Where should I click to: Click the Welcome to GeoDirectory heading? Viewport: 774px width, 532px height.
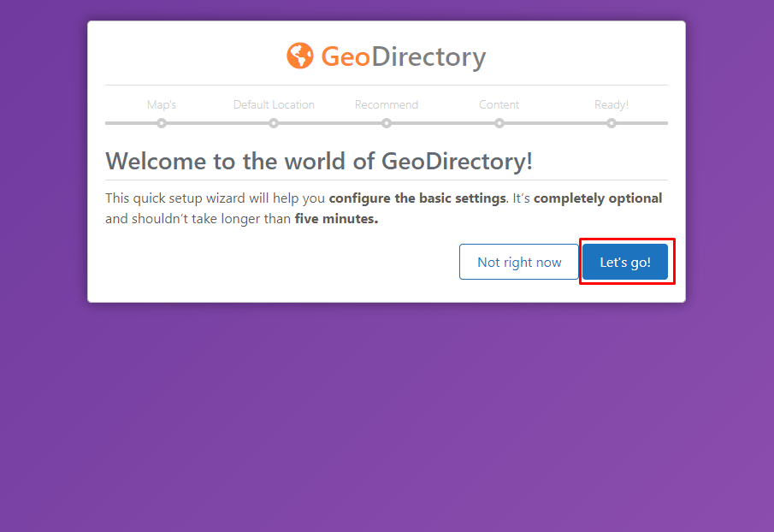pos(318,161)
